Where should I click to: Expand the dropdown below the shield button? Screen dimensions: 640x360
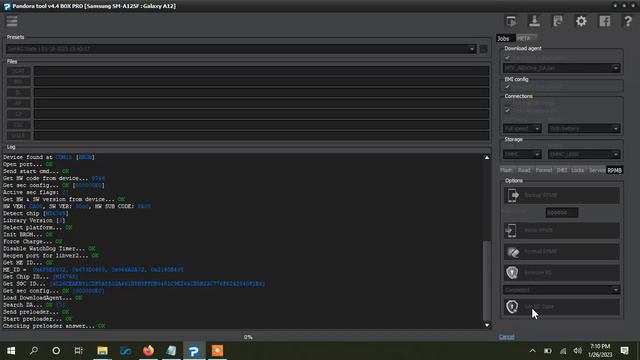coord(616,290)
